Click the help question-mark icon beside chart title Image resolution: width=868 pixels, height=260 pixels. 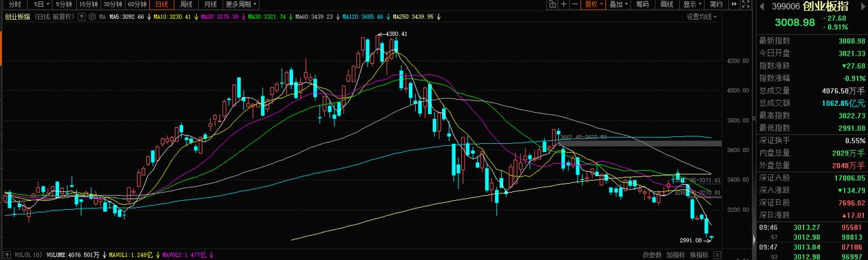(81, 16)
